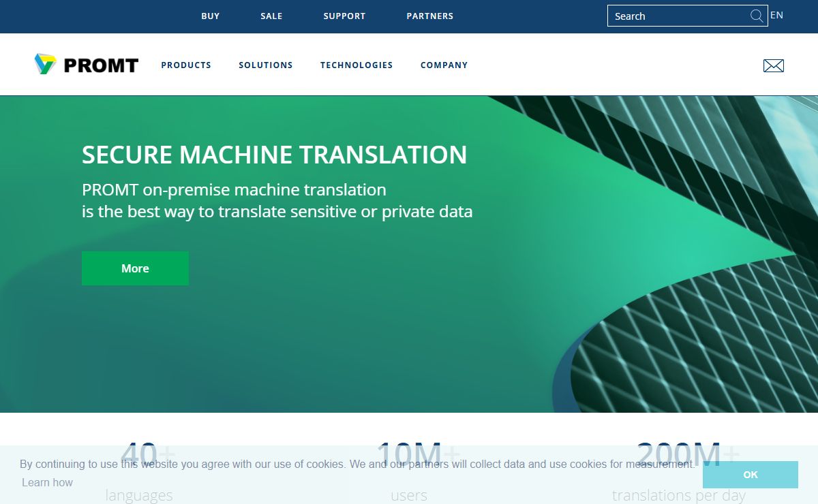This screenshot has height=504, width=818.
Task: Open the SALE menu item
Action: click(271, 16)
